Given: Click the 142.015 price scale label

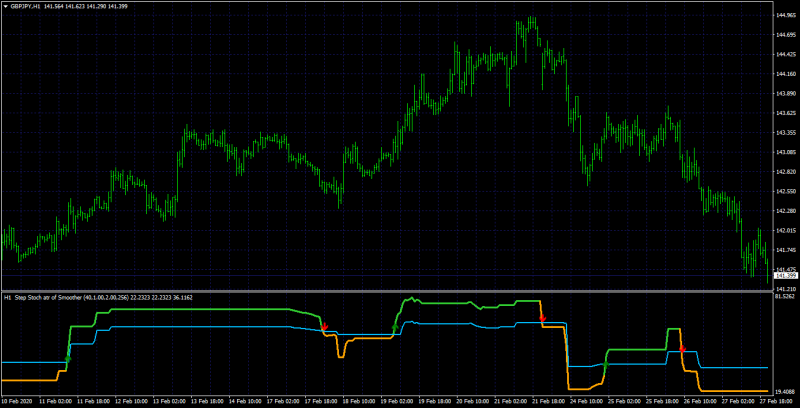Looking at the screenshot, I should (x=786, y=231).
